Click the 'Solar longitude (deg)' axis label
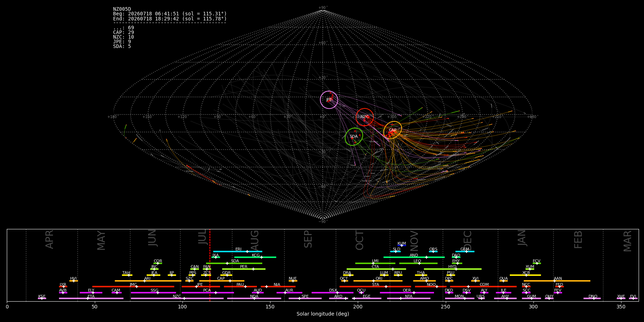The width and height of the screenshot is (644, 322). point(323,314)
